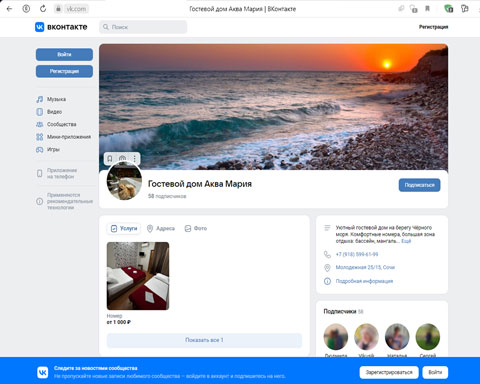Viewport: 480px width, 384px height.
Task: Open the first subscriber avatar
Action: point(336,337)
